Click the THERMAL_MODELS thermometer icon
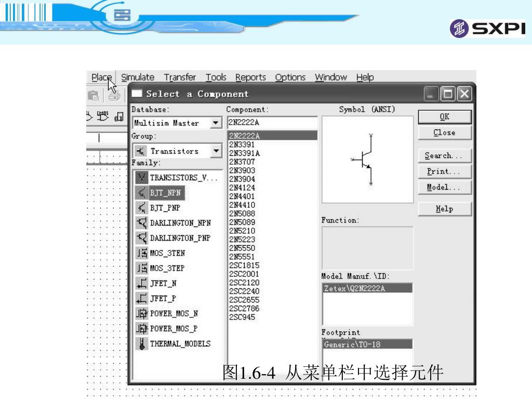The height and width of the screenshot is (399, 532). (141, 344)
